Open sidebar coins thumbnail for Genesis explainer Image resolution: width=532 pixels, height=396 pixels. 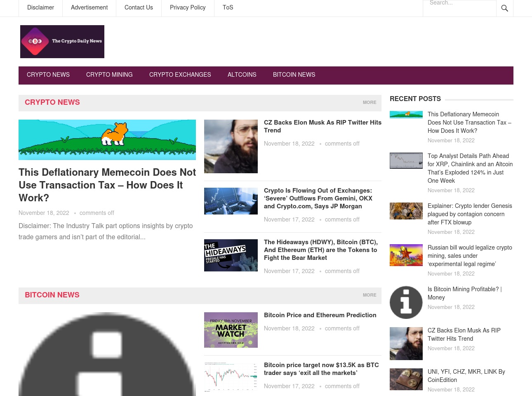(406, 211)
